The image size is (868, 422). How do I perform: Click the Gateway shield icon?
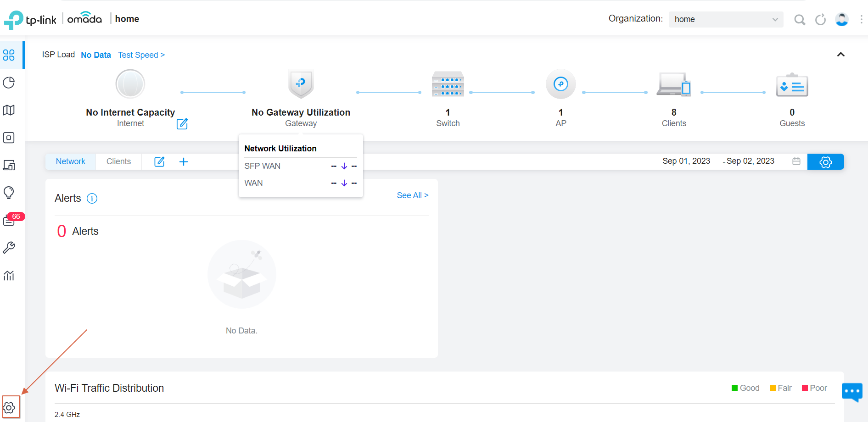coord(301,84)
